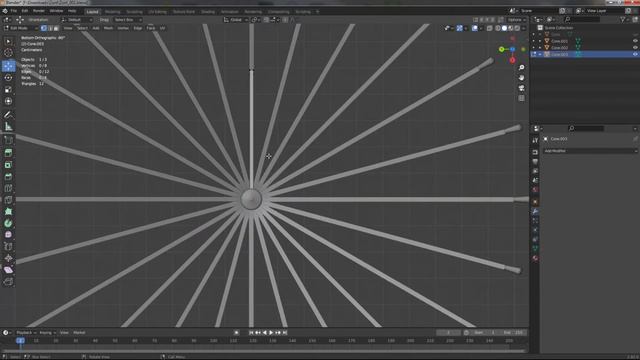Switch to the UV Editing workspace tab

coord(157,12)
